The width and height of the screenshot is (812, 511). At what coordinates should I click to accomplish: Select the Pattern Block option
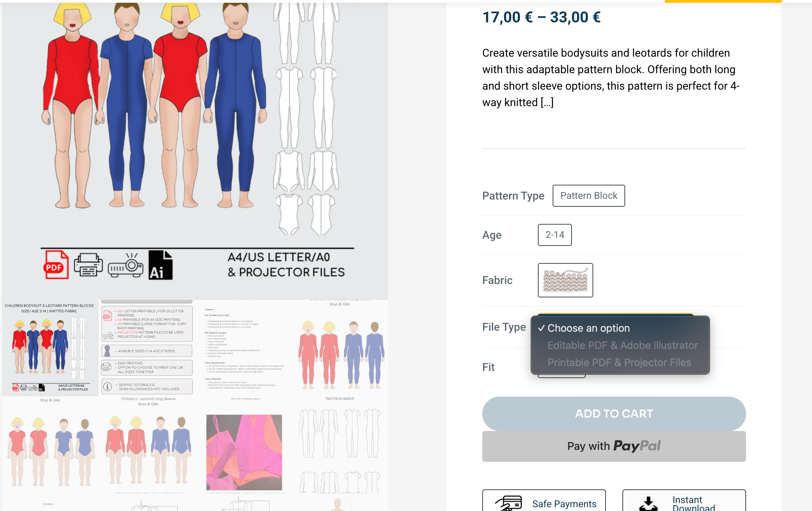point(589,196)
